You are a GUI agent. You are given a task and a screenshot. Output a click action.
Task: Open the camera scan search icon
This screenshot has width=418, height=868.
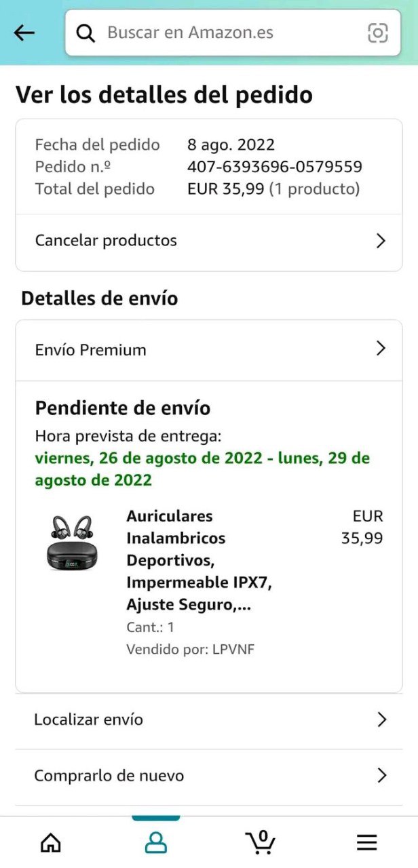pos(378,33)
